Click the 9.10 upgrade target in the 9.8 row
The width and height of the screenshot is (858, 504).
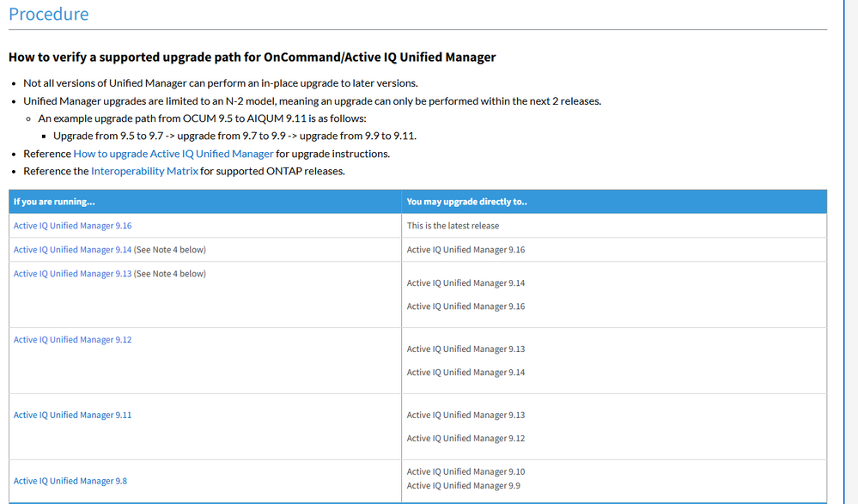(466, 471)
